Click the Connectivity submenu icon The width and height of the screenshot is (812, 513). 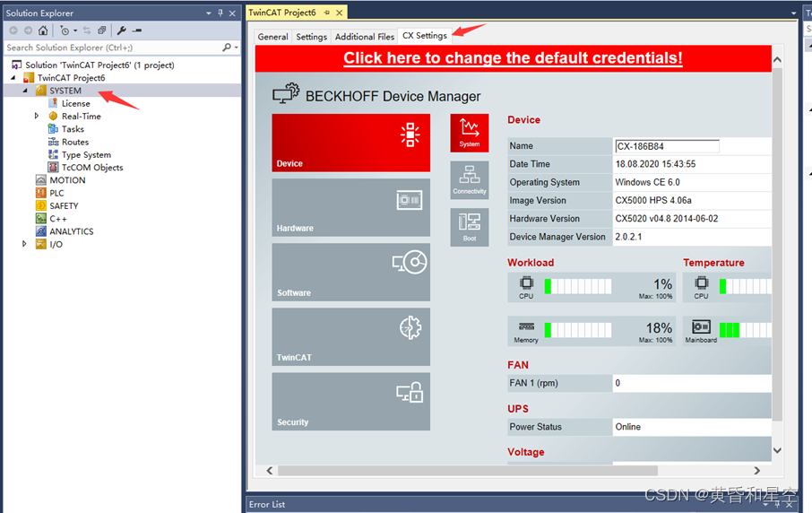click(x=469, y=180)
